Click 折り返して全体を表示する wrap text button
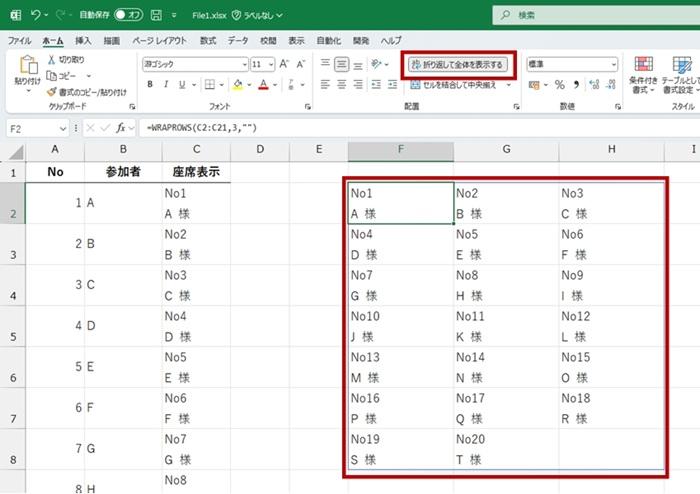Screen dimensions: 700x494 (459, 64)
